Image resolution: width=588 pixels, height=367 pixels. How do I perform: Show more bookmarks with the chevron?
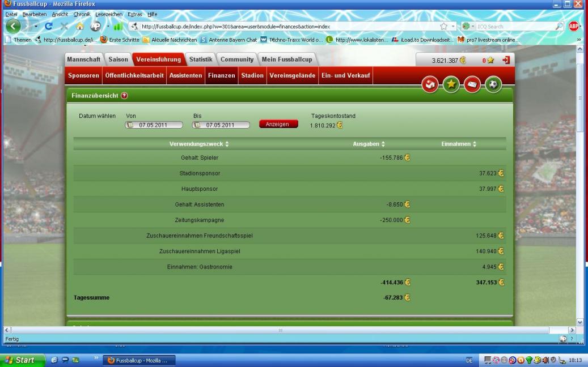pos(578,40)
